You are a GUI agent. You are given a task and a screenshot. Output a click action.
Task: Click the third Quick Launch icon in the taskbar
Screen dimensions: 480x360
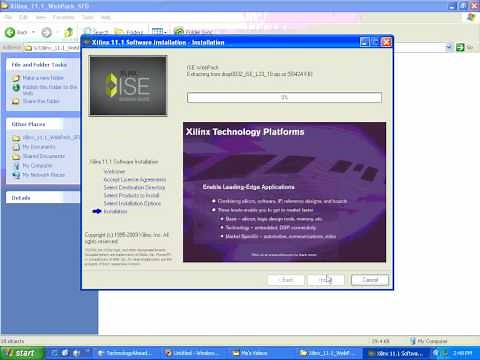pyautogui.click(x=76, y=353)
